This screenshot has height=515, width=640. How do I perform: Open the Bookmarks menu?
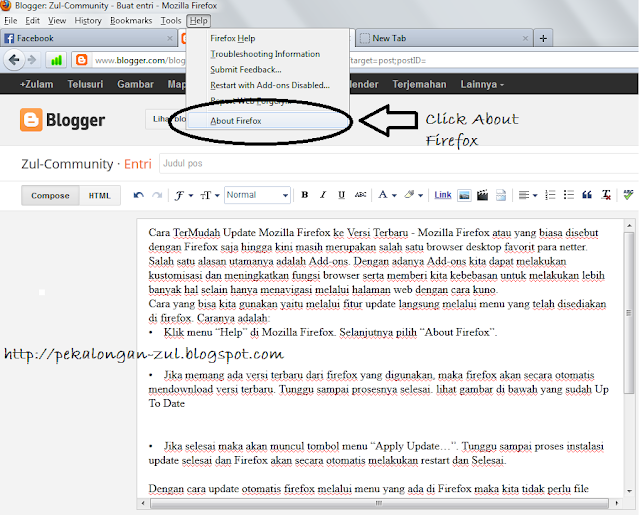click(131, 20)
